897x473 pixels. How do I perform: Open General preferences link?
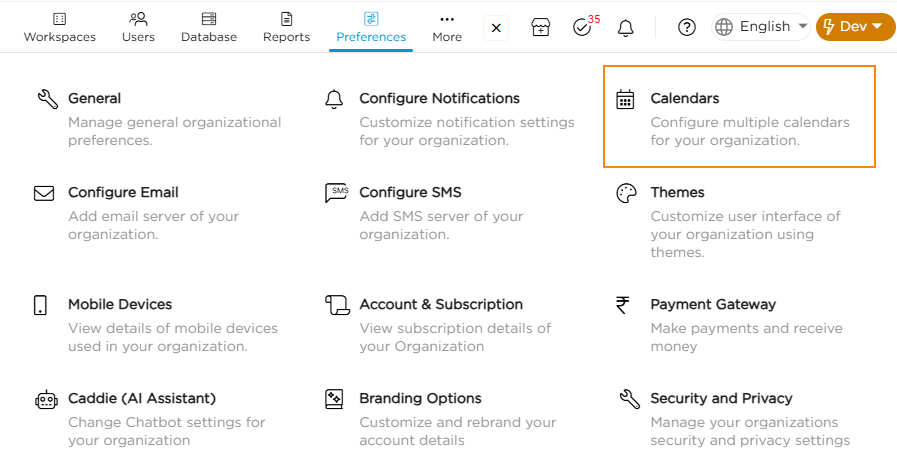click(94, 98)
